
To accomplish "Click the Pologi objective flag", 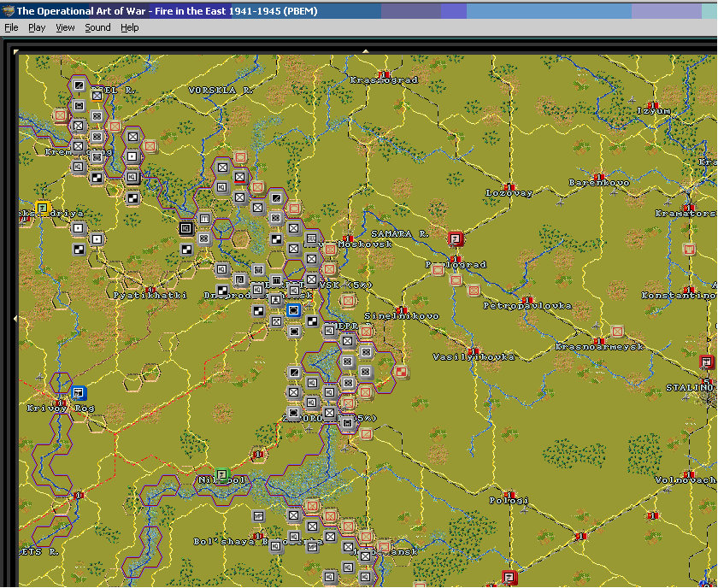I will (x=509, y=495).
